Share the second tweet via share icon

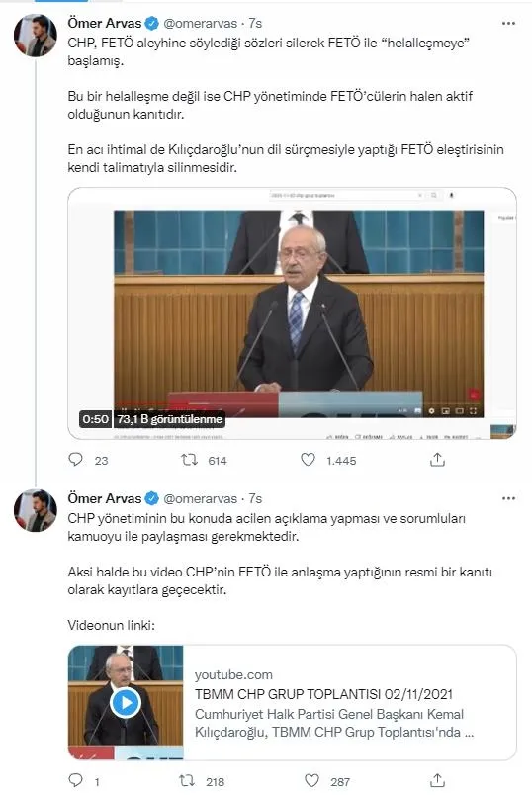(437, 780)
